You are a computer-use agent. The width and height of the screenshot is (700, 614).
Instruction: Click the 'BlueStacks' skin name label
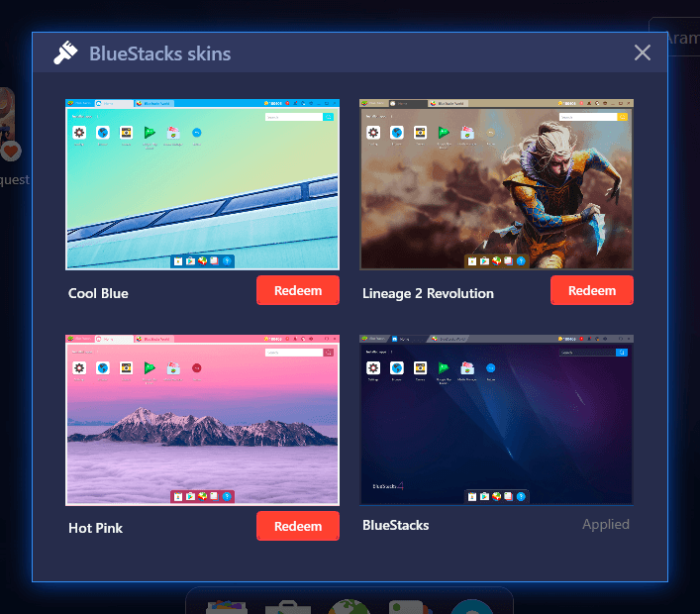click(x=395, y=525)
